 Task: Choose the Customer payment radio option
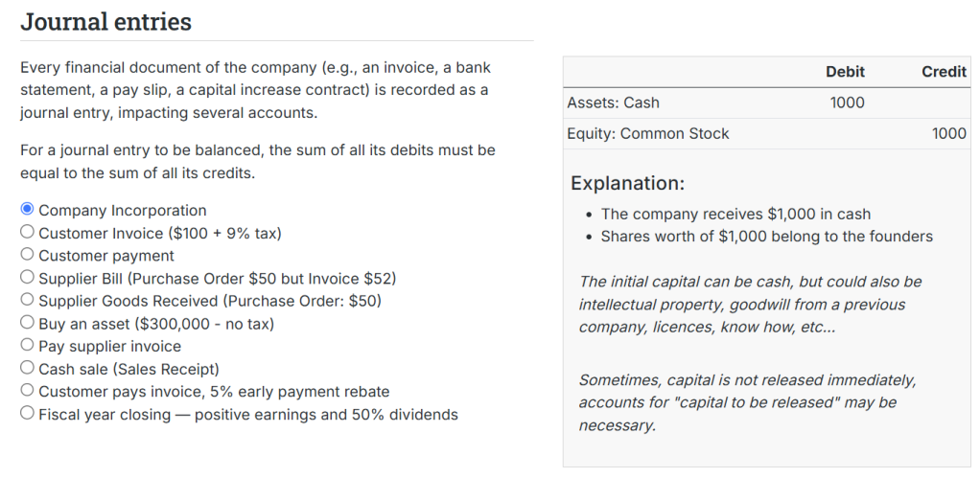point(27,254)
